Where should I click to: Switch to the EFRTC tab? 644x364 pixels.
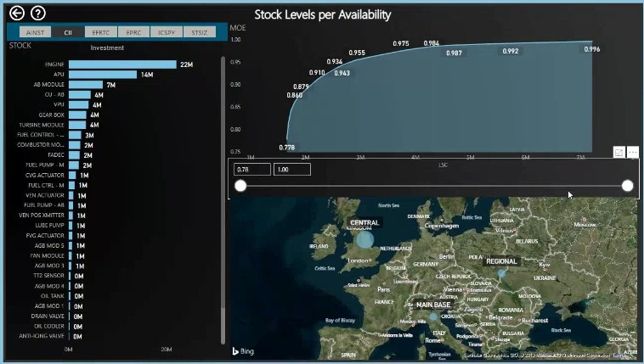[x=101, y=32]
